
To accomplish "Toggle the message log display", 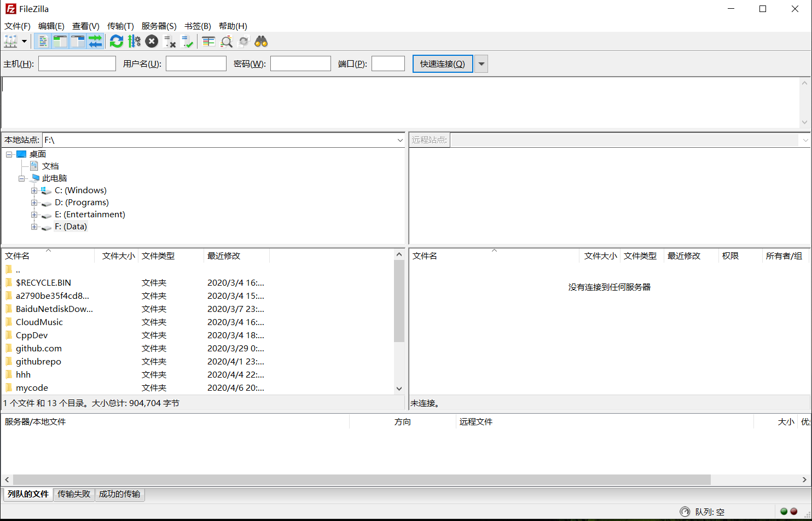I will pyautogui.click(x=43, y=42).
